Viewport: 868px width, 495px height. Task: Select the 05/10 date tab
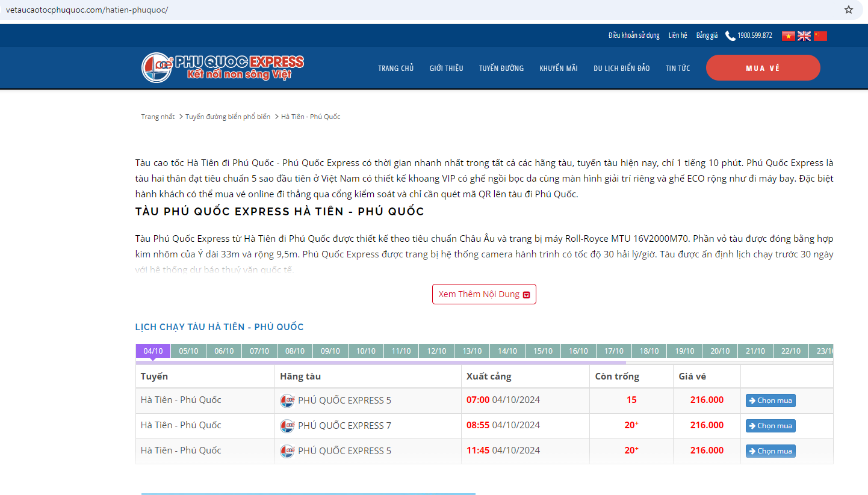click(188, 351)
